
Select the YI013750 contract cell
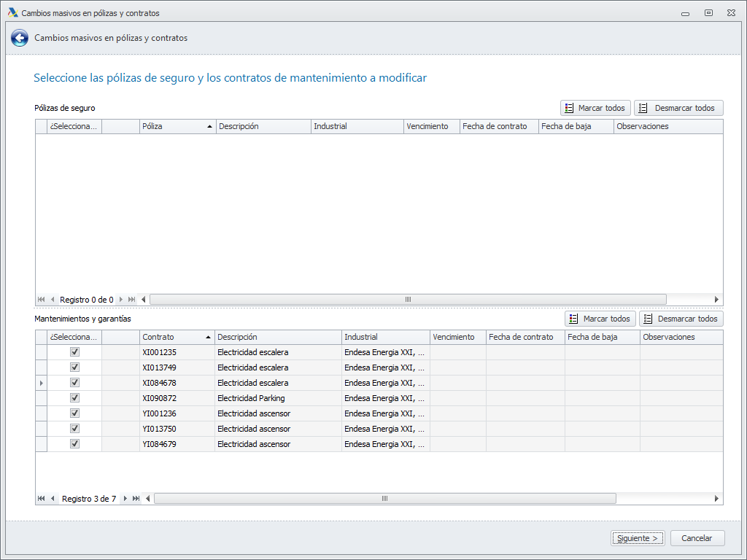point(177,428)
